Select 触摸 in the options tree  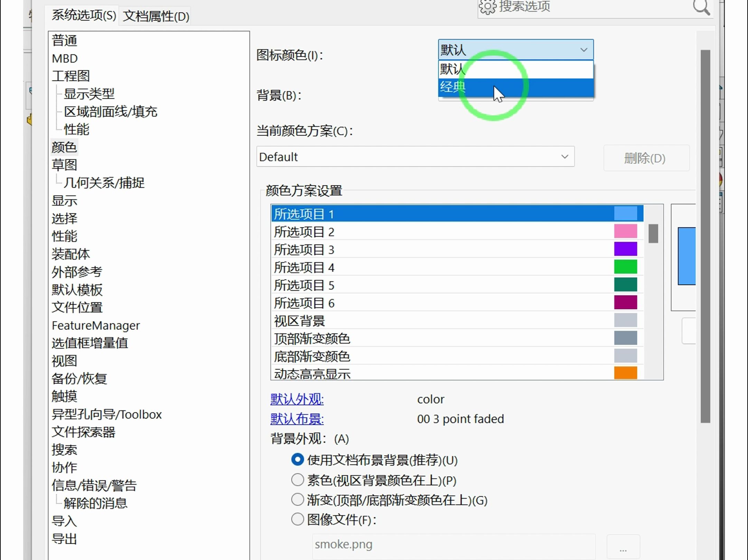(64, 396)
